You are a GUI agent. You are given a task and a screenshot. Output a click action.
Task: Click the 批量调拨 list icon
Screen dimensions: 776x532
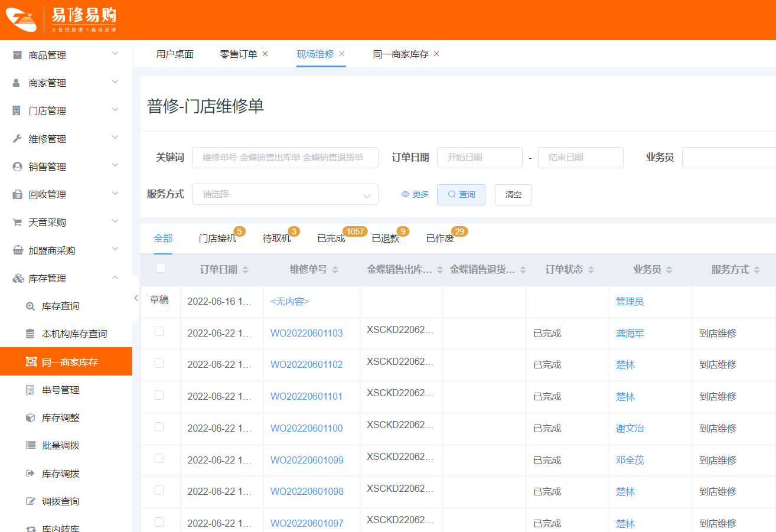point(30,446)
